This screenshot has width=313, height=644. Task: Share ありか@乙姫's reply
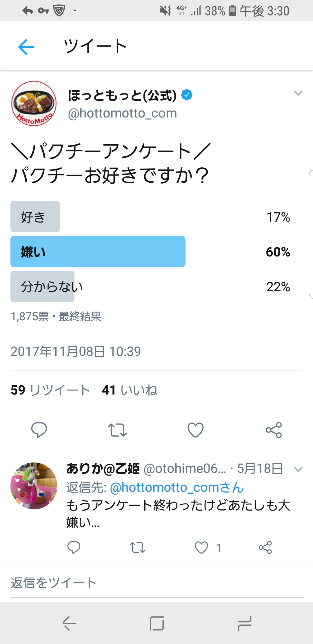coord(265,547)
